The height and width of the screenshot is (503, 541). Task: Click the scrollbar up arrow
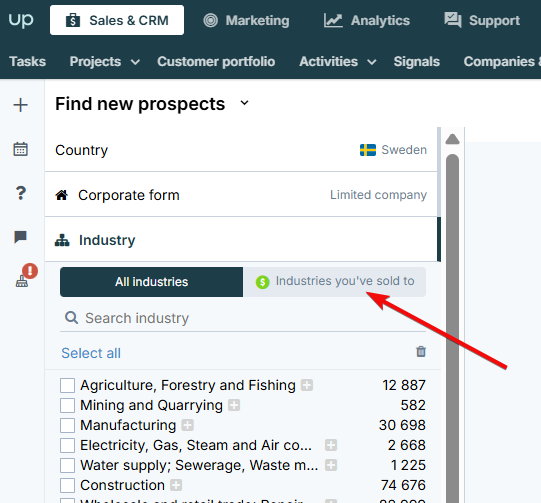pos(452,139)
